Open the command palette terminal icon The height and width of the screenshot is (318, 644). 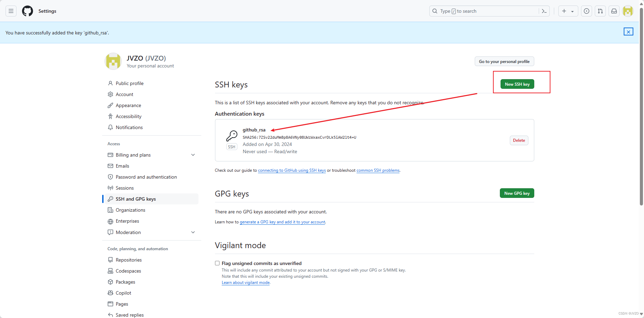(544, 11)
